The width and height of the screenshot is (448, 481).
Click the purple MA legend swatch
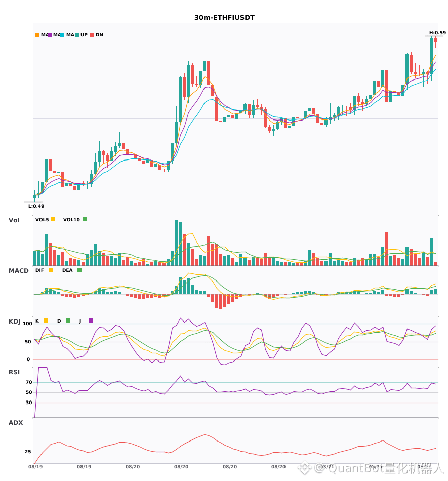pyautogui.click(x=50, y=35)
